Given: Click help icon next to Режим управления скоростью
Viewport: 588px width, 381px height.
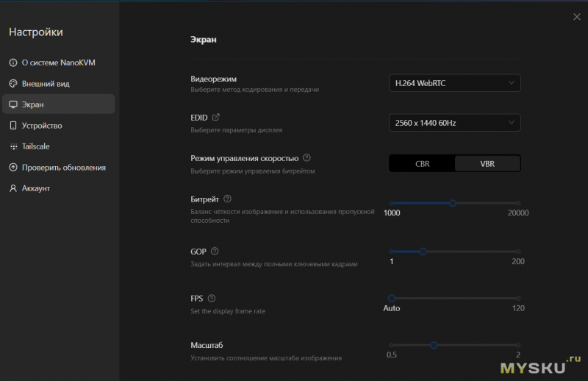Looking at the screenshot, I should click(306, 157).
